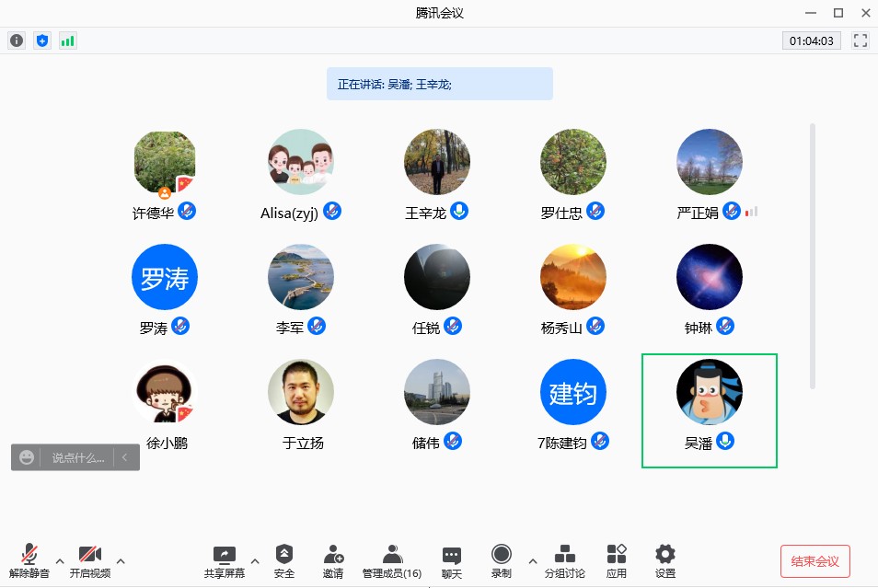This screenshot has width=878, height=588.
Task: Turn on camera with 开启视频
Action: pyautogui.click(x=89, y=560)
